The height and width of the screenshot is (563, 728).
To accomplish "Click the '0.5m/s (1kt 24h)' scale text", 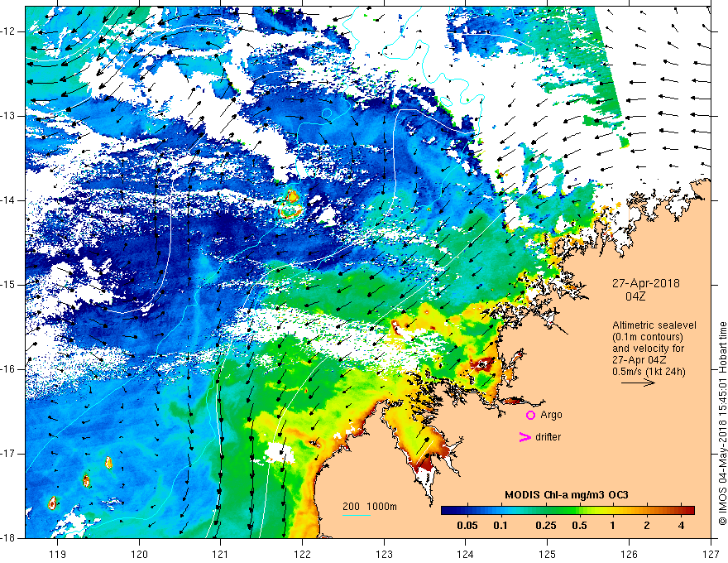I will click(x=649, y=371).
